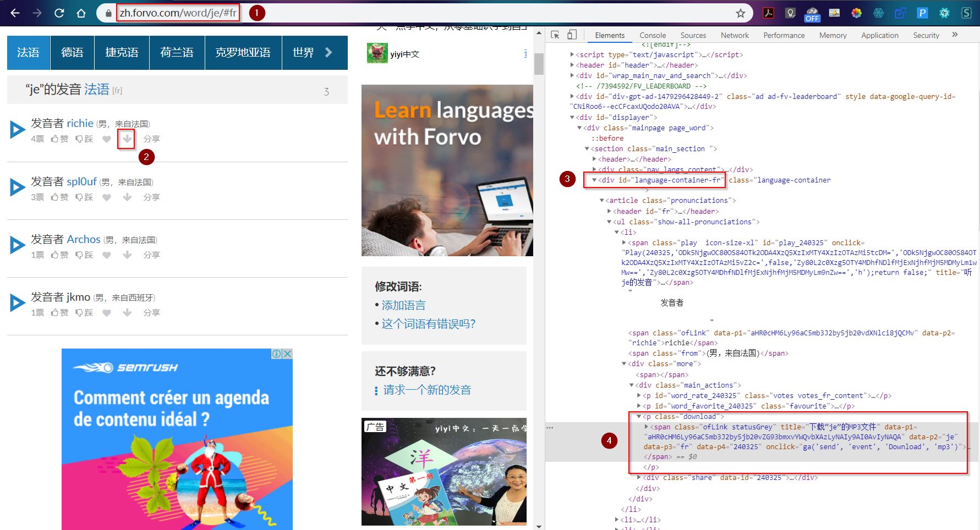Show more DevTools tabs
The image size is (980, 530).
(x=955, y=35)
